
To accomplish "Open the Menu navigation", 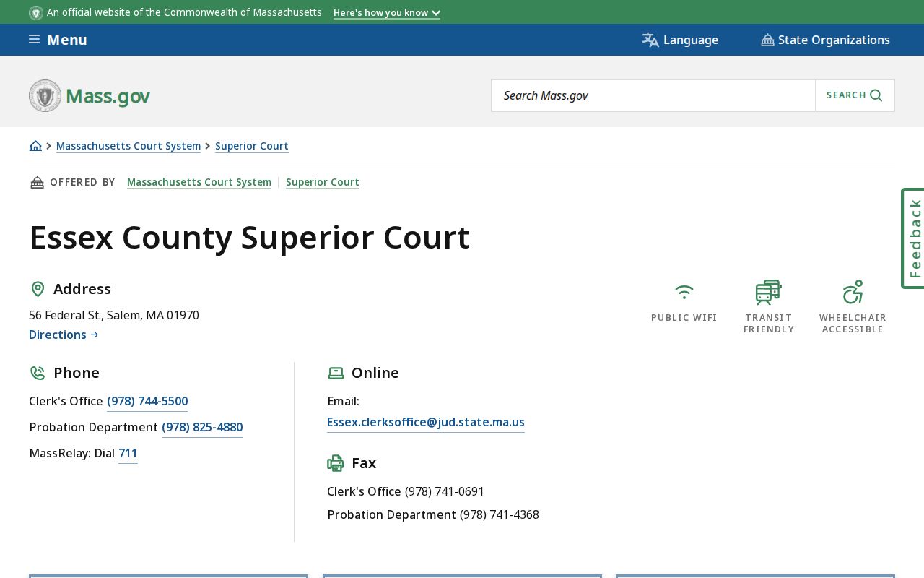I will (58, 40).
